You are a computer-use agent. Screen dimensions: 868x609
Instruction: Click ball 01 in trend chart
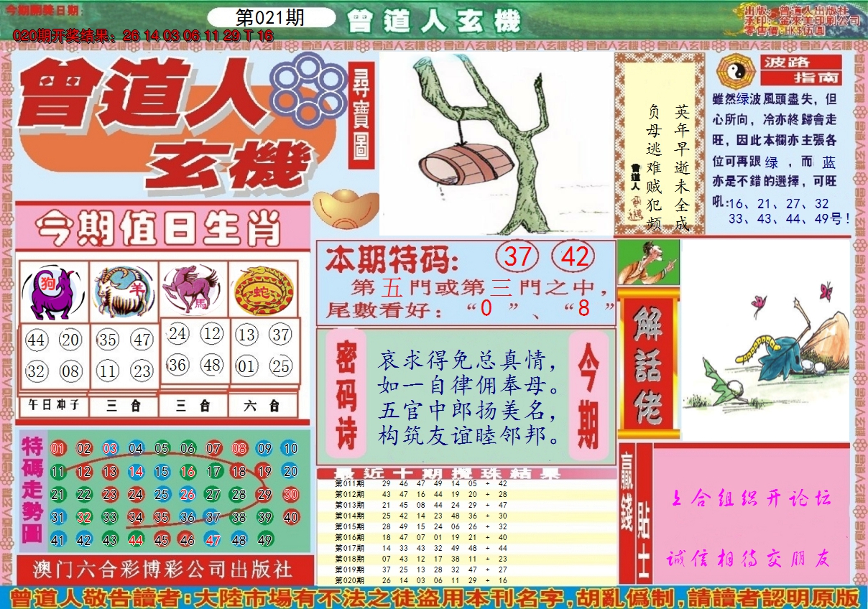[x=58, y=449]
